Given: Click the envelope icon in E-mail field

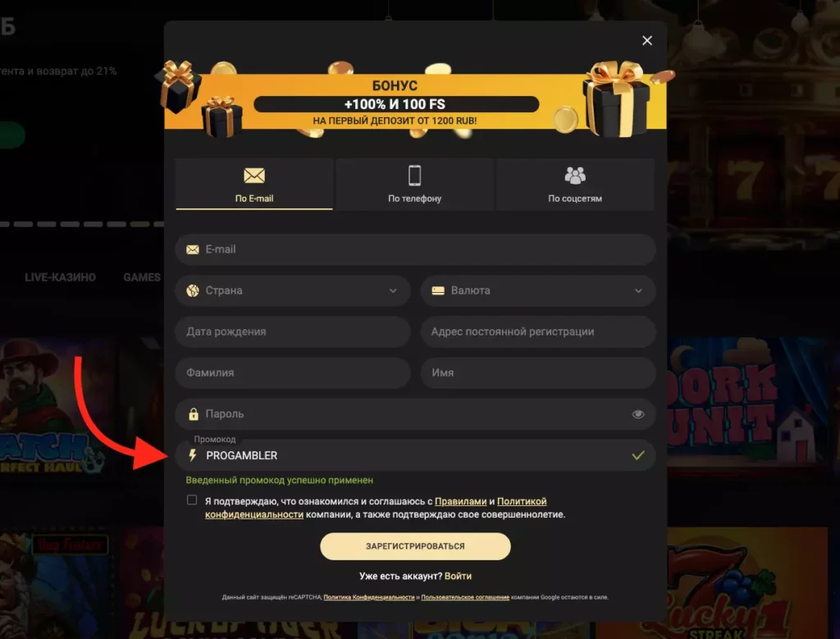Looking at the screenshot, I should point(192,249).
